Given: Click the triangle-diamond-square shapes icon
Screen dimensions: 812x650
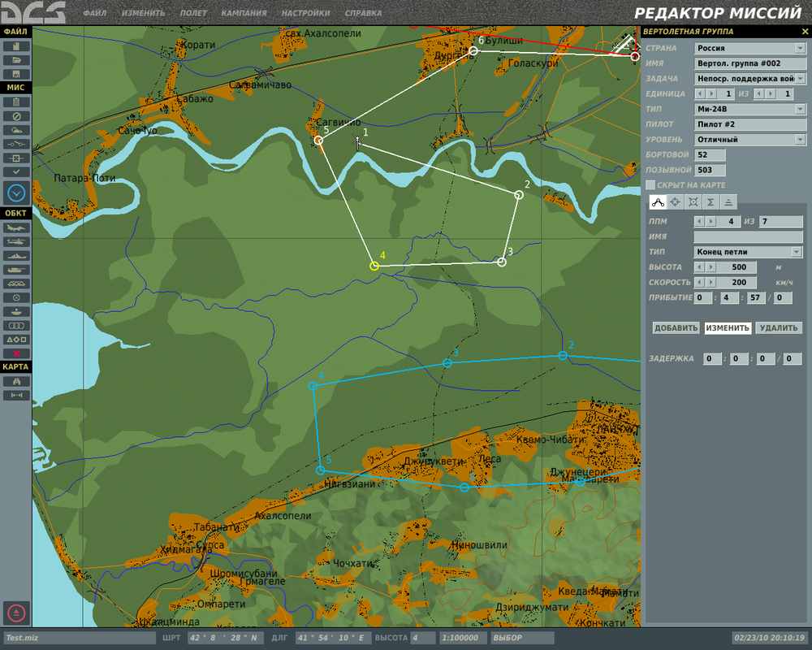Looking at the screenshot, I should click(x=16, y=340).
